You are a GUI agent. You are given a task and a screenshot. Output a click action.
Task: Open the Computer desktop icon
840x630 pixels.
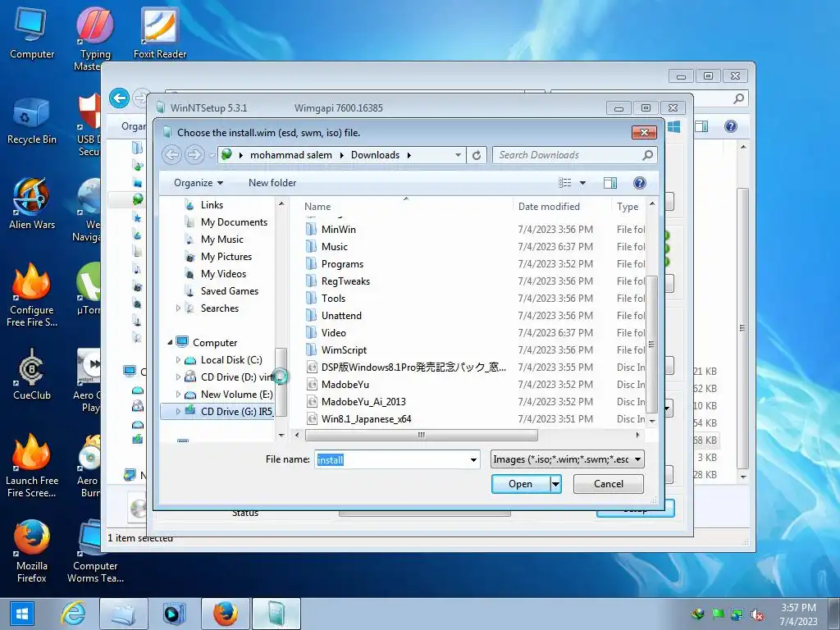click(32, 33)
